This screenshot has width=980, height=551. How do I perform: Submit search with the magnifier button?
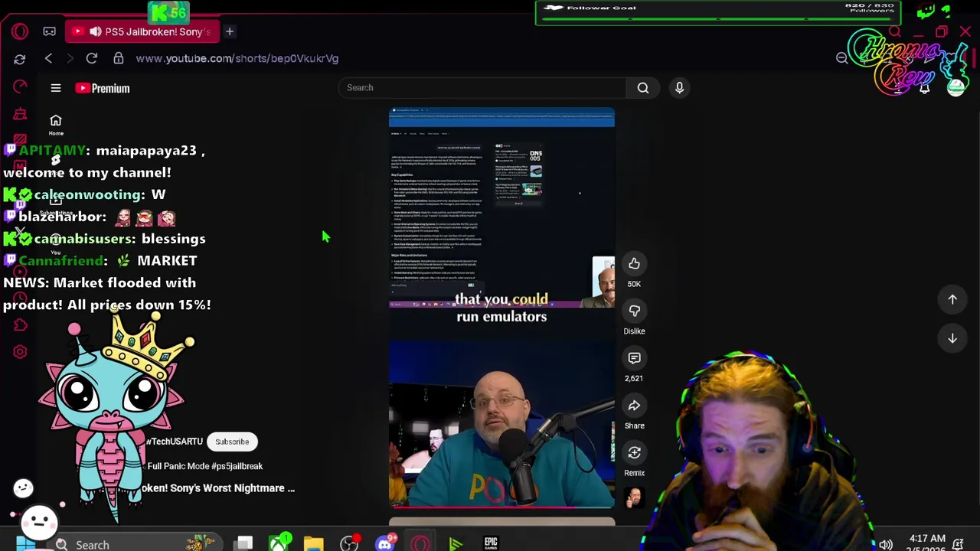[643, 87]
